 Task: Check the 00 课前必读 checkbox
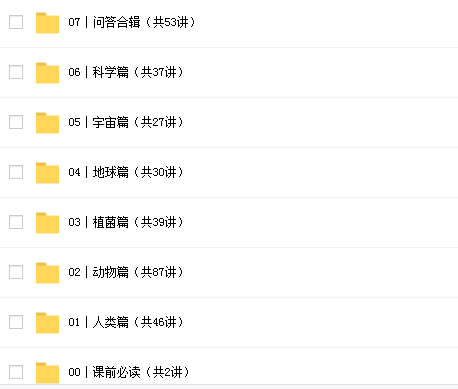pos(16,372)
